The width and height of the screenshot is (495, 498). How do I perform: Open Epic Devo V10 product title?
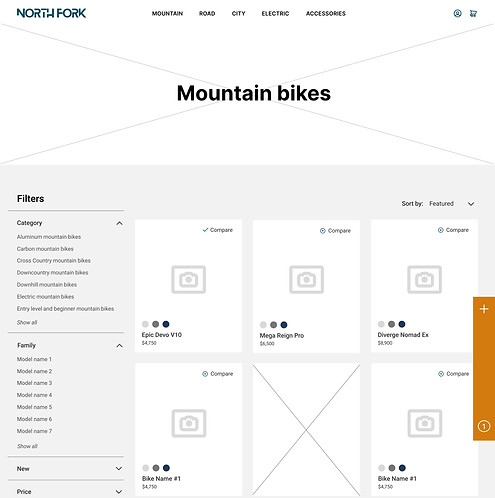(162, 335)
